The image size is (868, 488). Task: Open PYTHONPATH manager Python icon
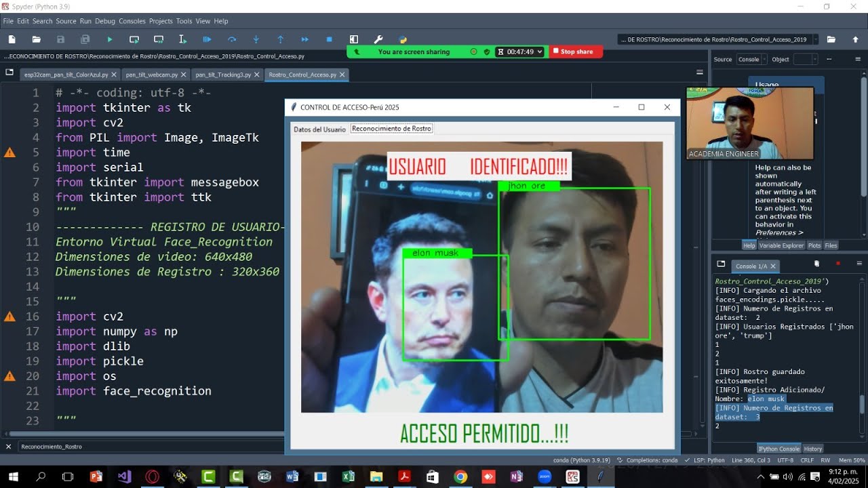(x=403, y=39)
